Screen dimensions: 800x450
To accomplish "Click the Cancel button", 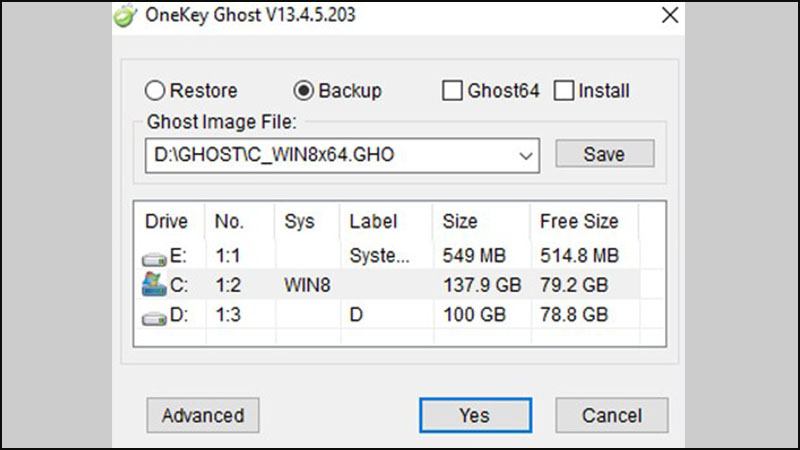I will click(612, 415).
